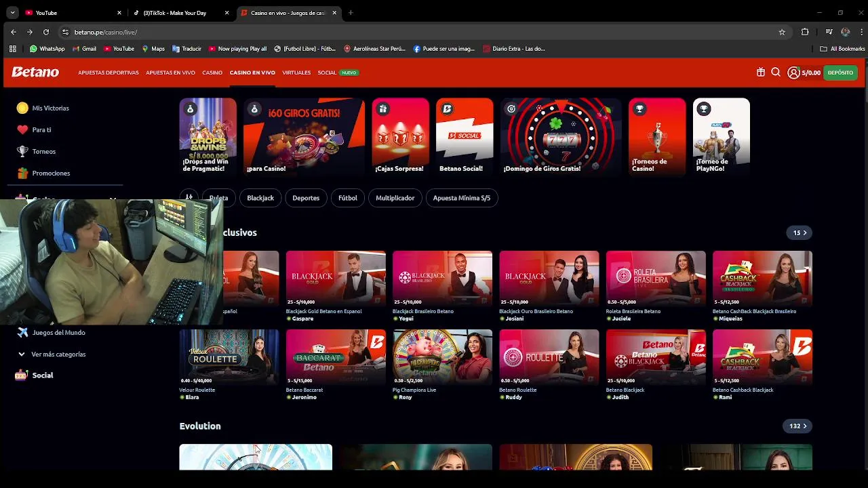Open Traducir bookmark

point(186,49)
